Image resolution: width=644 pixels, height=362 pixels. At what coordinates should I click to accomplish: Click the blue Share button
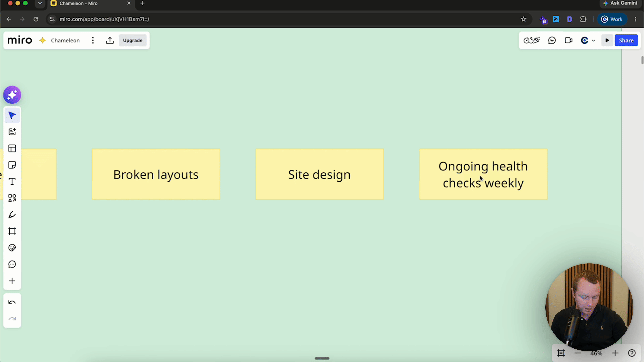(x=626, y=40)
